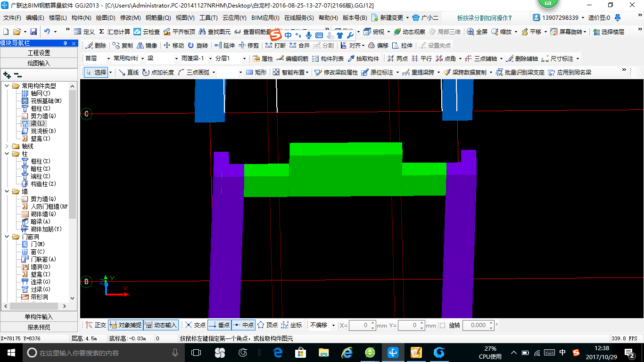Screen dimensions: 644x362
Task: Select the 拾取构件 pick component tool
Action: point(363,58)
